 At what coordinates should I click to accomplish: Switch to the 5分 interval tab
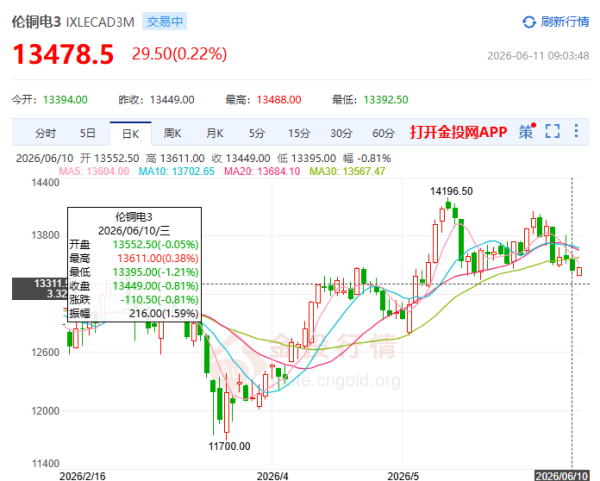click(257, 133)
